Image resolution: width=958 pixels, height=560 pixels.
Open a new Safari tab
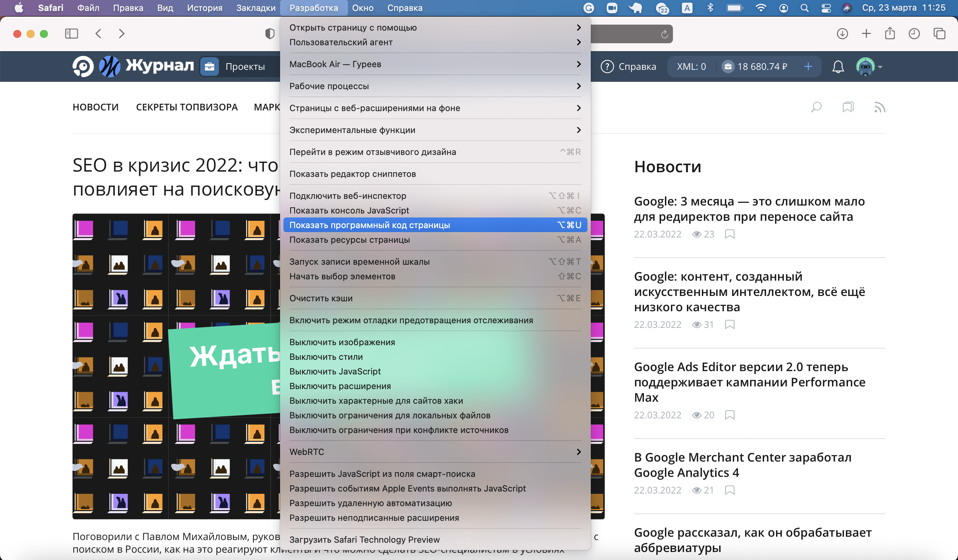pyautogui.click(x=866, y=34)
